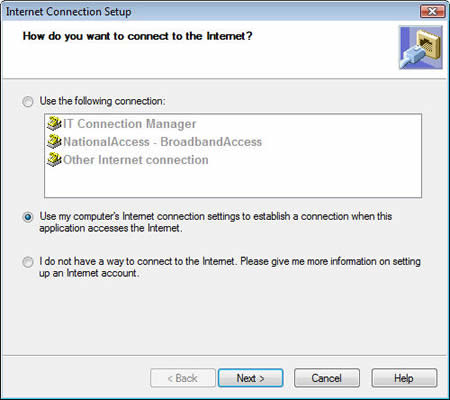Screen dimensions: 450x400
Task: Close the Internet Connection Setup window
Action: 432,12
